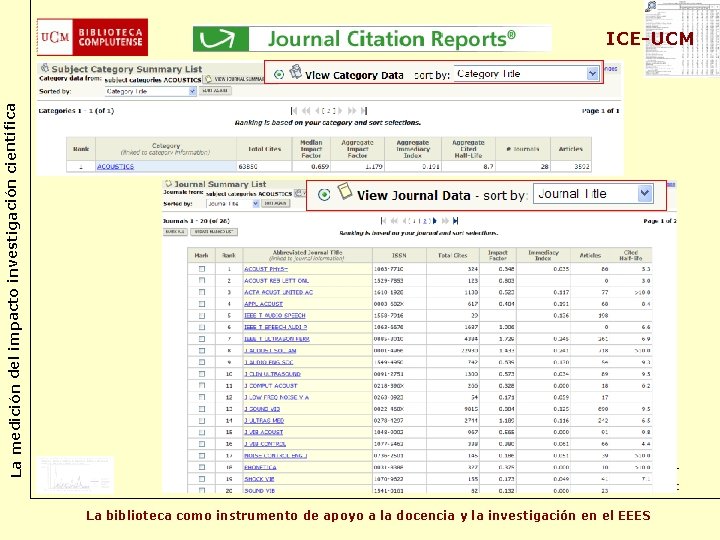Jump to last page arrow in category list

click(x=364, y=111)
